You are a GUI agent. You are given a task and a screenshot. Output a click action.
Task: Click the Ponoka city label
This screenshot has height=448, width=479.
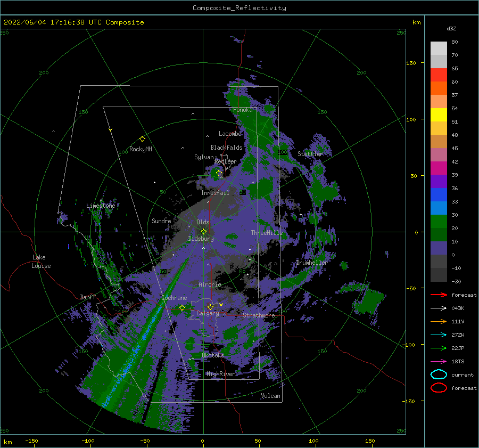[x=243, y=110]
